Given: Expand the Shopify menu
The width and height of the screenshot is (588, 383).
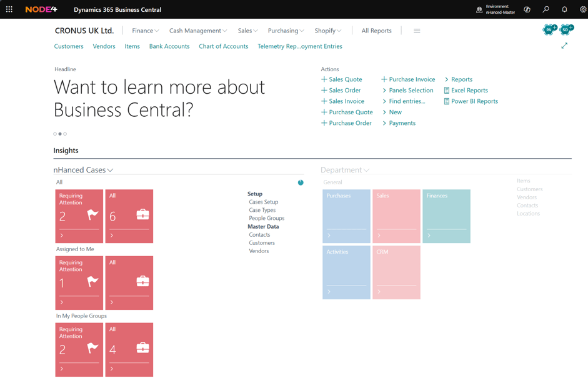Looking at the screenshot, I should (x=328, y=31).
